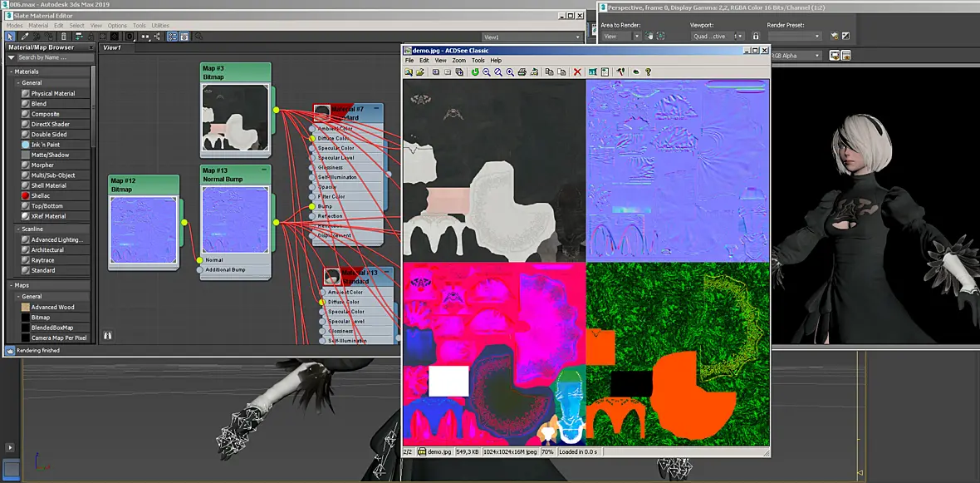This screenshot has height=483, width=980.
Task: Open Zoom menu in ACDSee
Action: tap(459, 61)
